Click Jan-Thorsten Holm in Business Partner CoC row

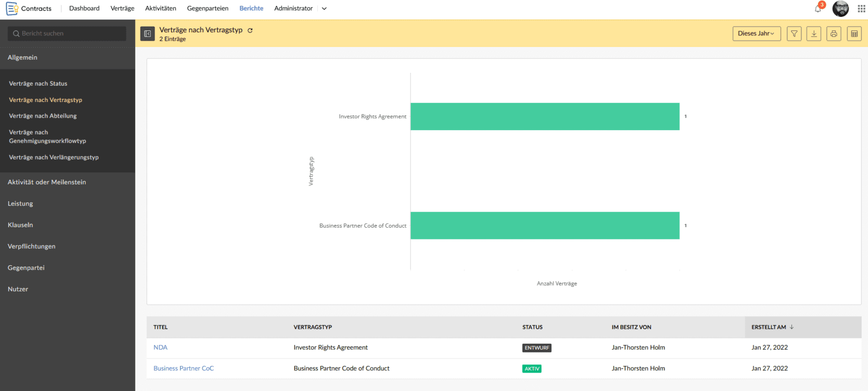pyautogui.click(x=638, y=368)
